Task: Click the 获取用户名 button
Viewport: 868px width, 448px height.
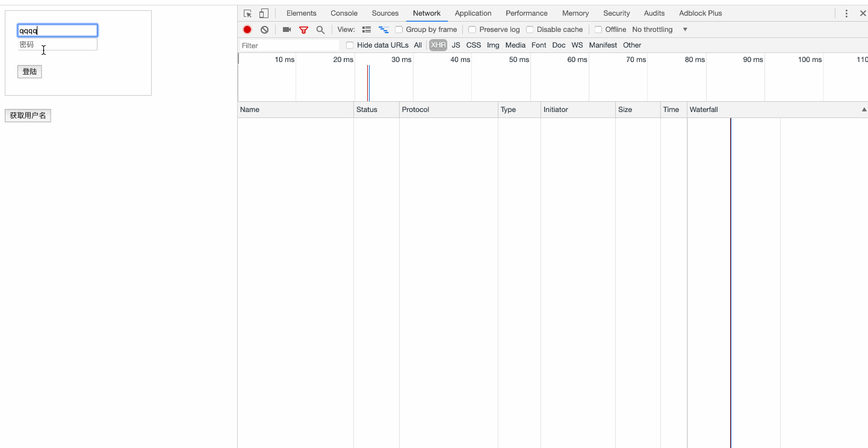Action: [28, 116]
